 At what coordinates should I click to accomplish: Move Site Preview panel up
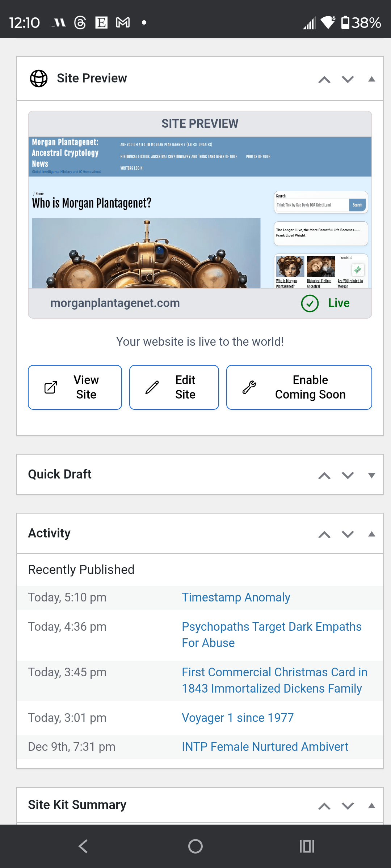324,79
